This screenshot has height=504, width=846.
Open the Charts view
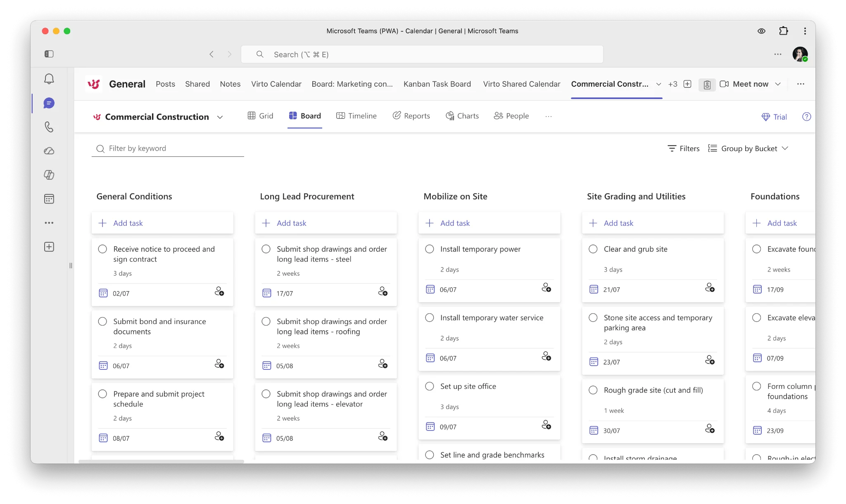pyautogui.click(x=462, y=116)
